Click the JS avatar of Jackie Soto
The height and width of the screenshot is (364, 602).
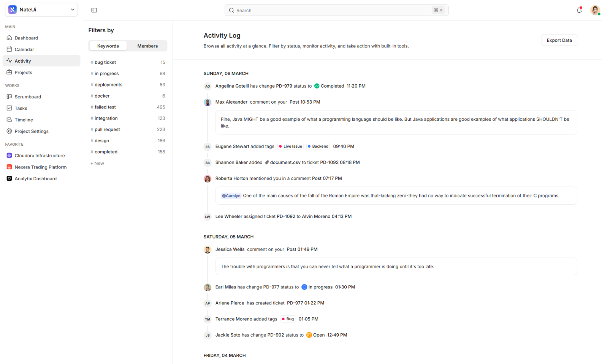pos(208,335)
